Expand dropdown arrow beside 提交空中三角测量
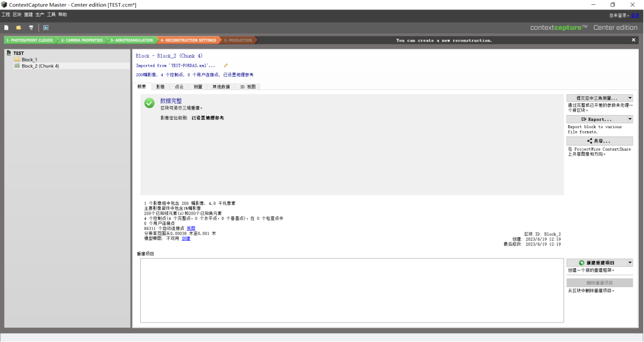 [x=630, y=98]
